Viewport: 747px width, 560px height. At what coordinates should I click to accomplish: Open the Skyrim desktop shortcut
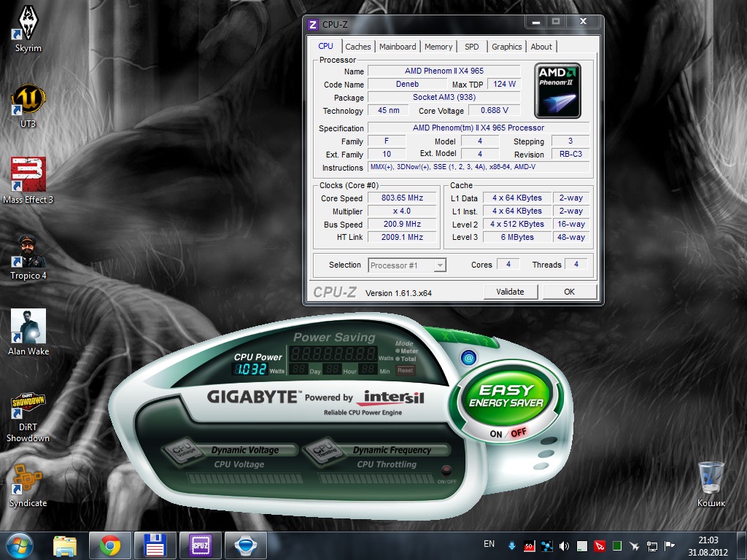pyautogui.click(x=28, y=28)
